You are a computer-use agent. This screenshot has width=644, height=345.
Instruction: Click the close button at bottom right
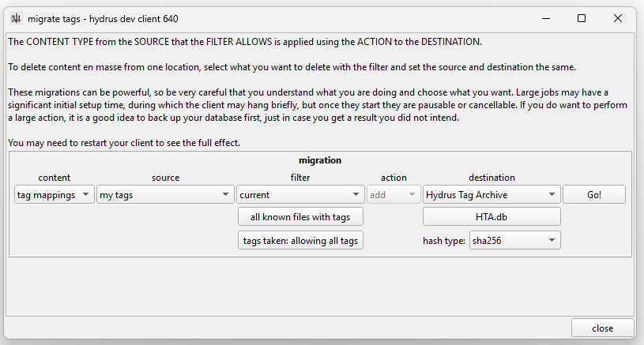point(602,328)
